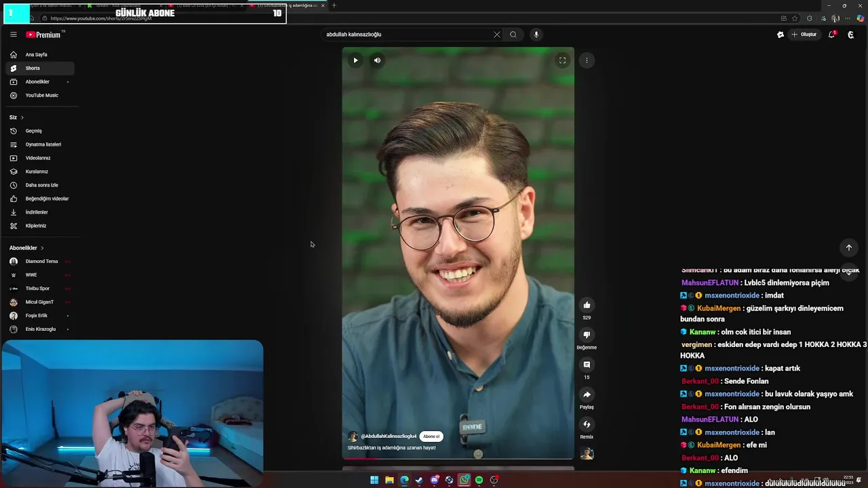Open the channel avatar on the Short
Screen dimensions: 868x488
coord(353,436)
